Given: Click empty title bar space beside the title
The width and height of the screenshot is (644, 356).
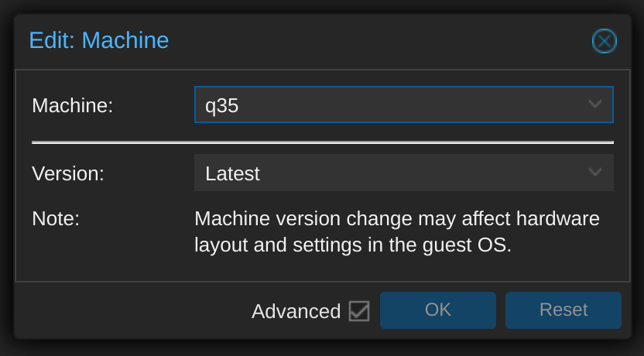Looking at the screenshot, I should (x=372, y=40).
